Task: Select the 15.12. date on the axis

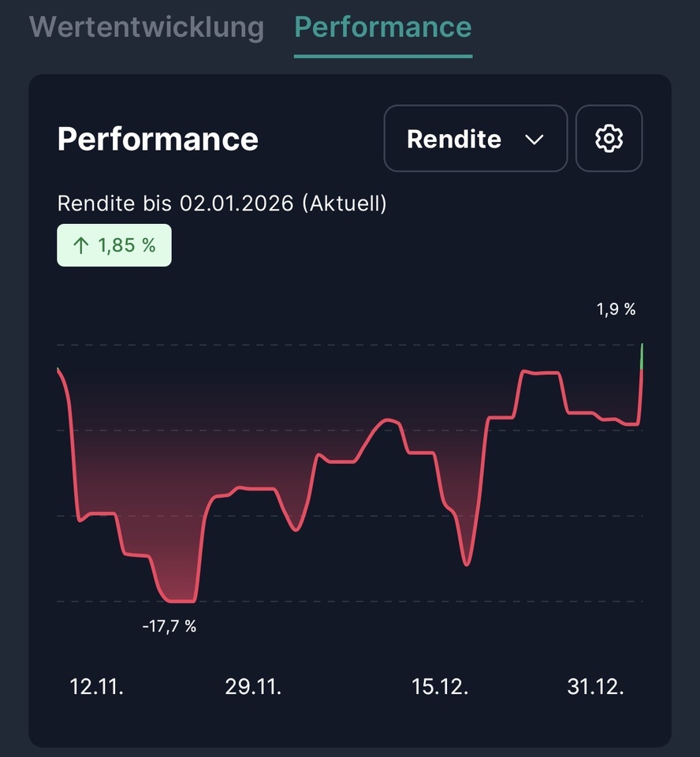Action: [x=440, y=687]
